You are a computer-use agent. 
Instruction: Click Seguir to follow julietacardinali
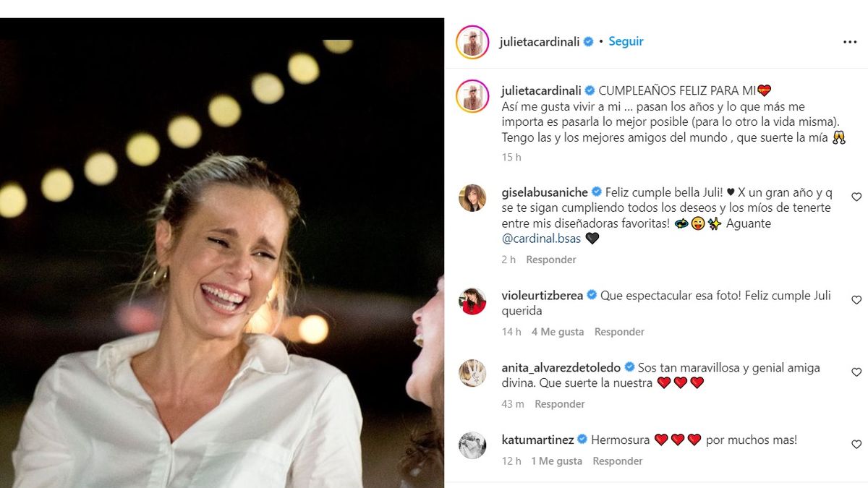(x=626, y=41)
